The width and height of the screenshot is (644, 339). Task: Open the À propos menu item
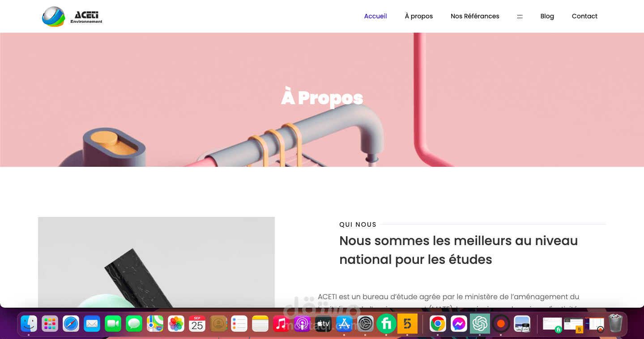pos(419,16)
